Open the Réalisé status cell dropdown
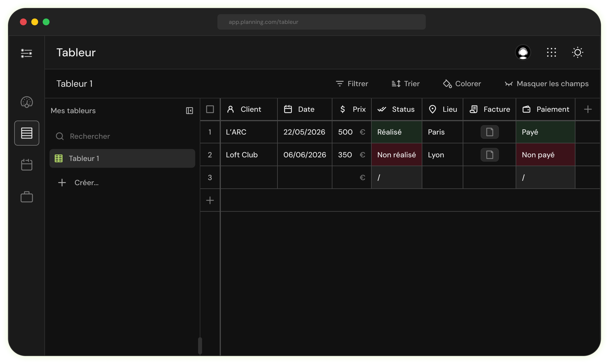This screenshot has width=609, height=364. point(397,132)
